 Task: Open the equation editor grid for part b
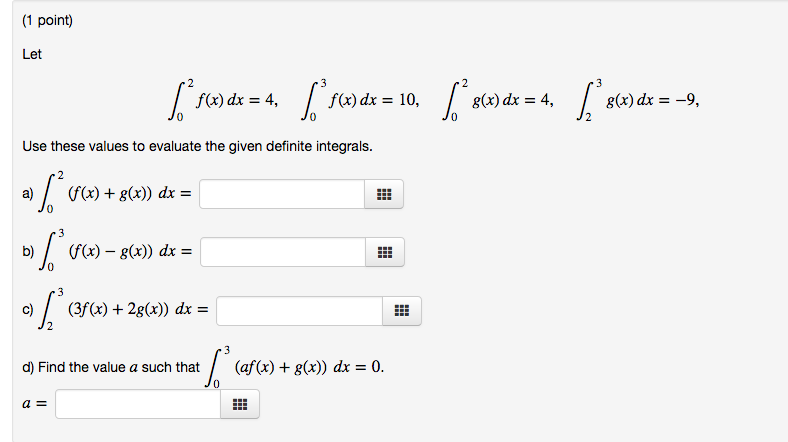(x=385, y=252)
